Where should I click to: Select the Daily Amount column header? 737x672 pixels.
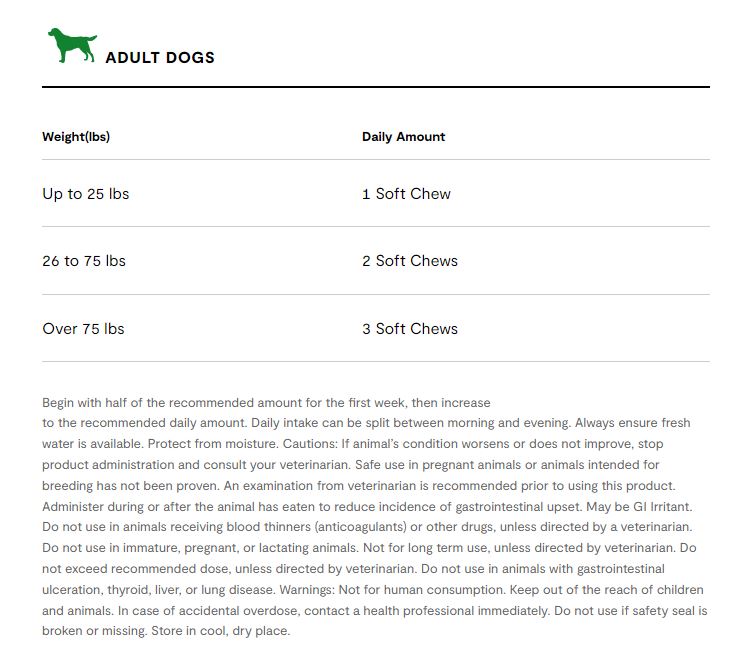coord(403,137)
